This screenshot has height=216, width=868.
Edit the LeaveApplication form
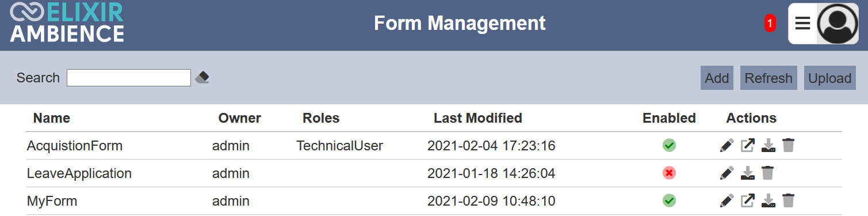(x=727, y=173)
